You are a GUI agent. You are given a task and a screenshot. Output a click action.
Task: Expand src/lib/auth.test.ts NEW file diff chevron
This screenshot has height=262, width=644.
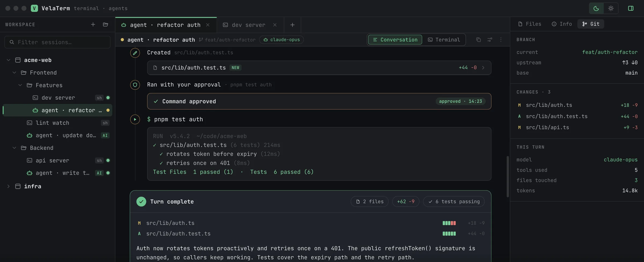pyautogui.click(x=483, y=68)
